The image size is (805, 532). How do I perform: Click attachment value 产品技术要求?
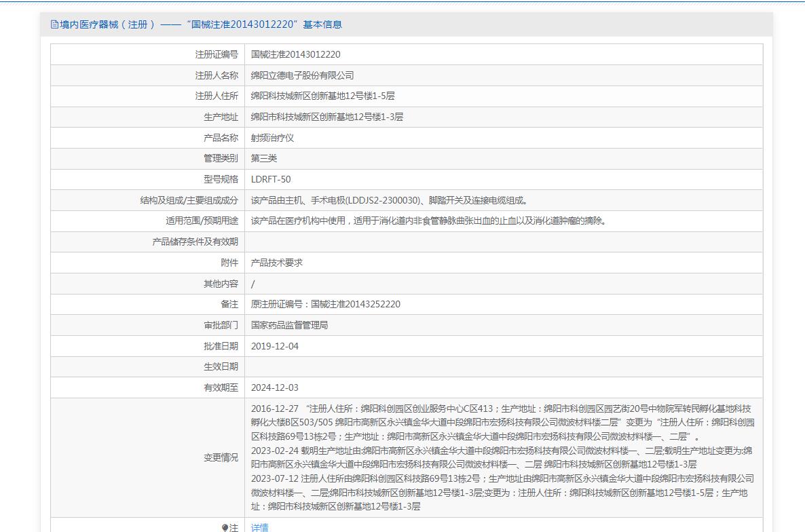(x=276, y=263)
